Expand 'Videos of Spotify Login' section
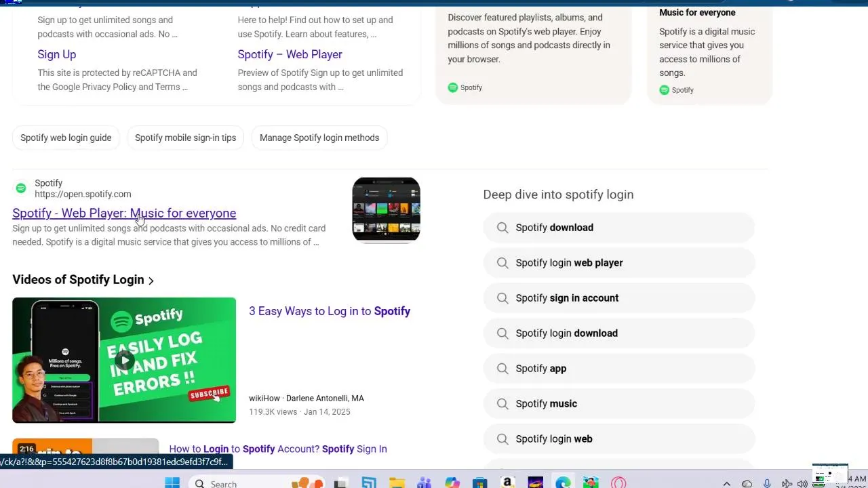Image resolution: width=868 pixels, height=488 pixels. pos(83,279)
